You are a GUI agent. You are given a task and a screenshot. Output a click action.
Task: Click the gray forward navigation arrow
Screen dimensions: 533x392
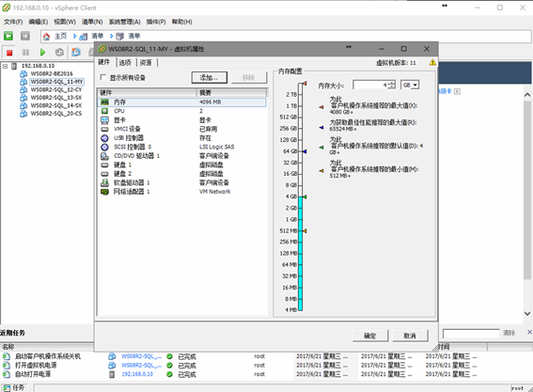coord(25,36)
